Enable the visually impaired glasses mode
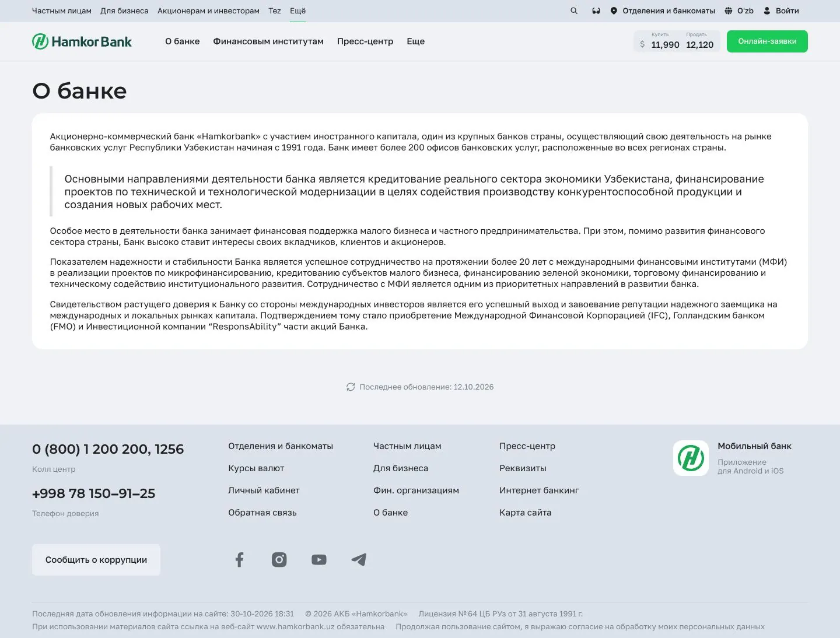This screenshot has width=840, height=638. coord(596,10)
